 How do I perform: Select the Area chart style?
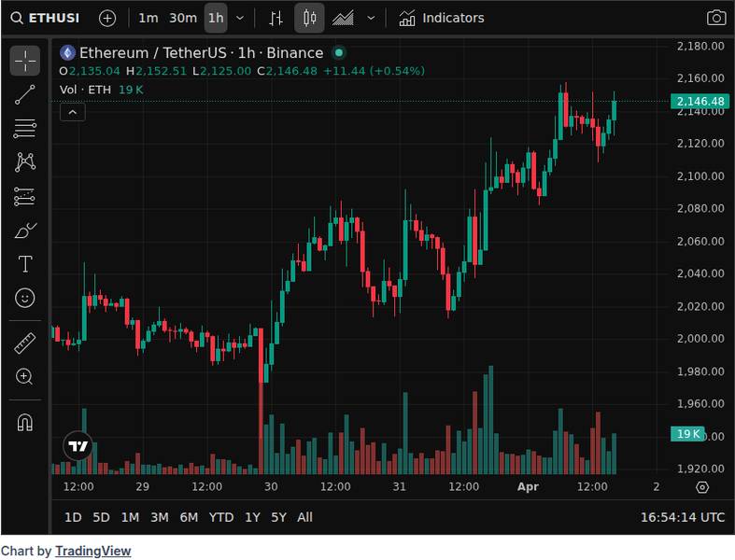(343, 19)
